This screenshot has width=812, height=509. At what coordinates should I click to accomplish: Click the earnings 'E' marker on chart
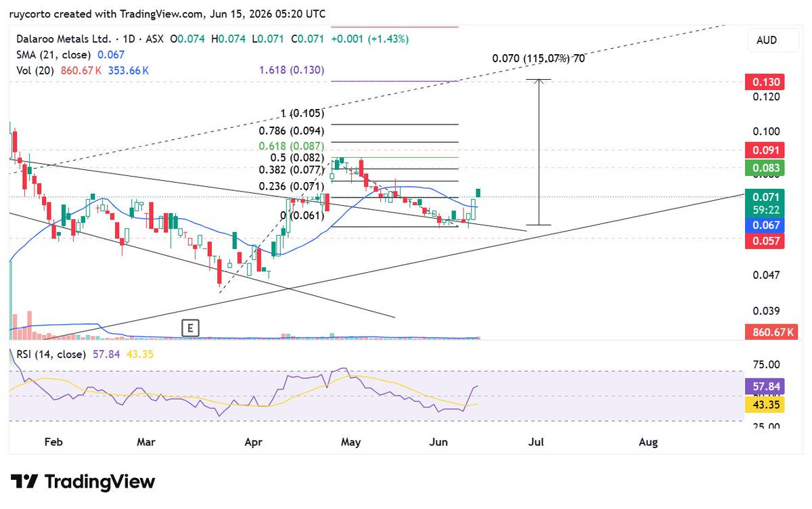pos(191,329)
